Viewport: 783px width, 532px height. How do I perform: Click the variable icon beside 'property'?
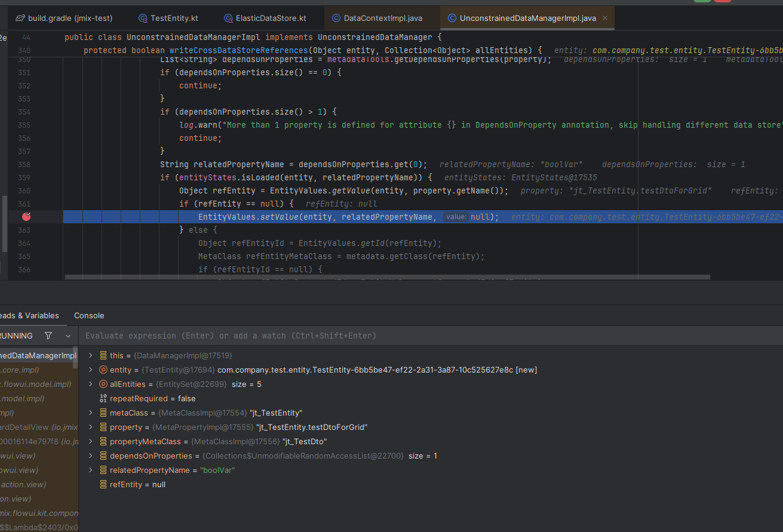pyautogui.click(x=103, y=428)
